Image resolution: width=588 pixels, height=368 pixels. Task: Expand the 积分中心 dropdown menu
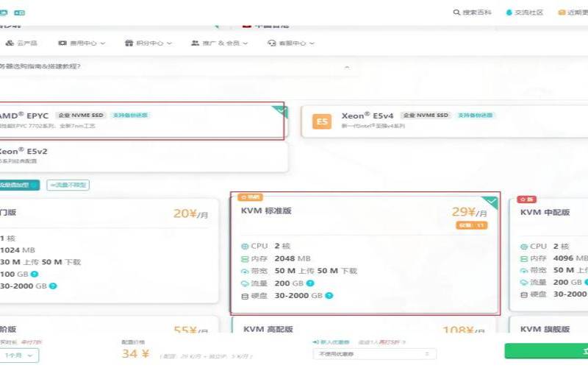(148, 43)
